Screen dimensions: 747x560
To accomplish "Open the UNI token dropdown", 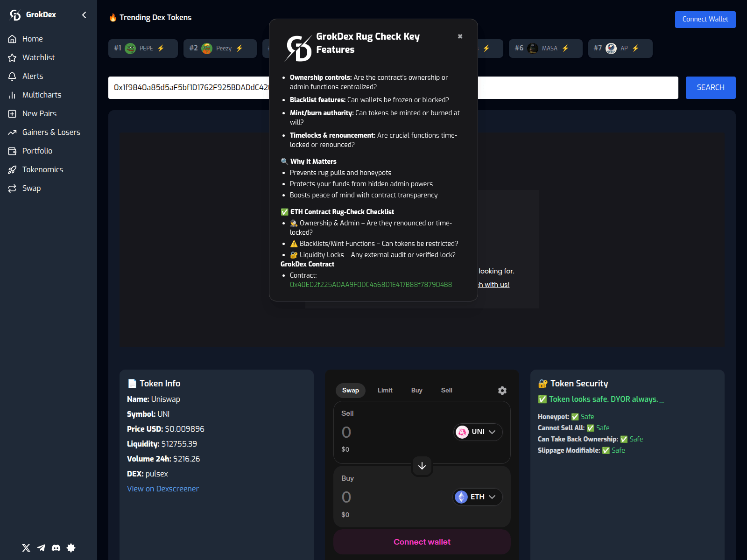I will coord(478,432).
